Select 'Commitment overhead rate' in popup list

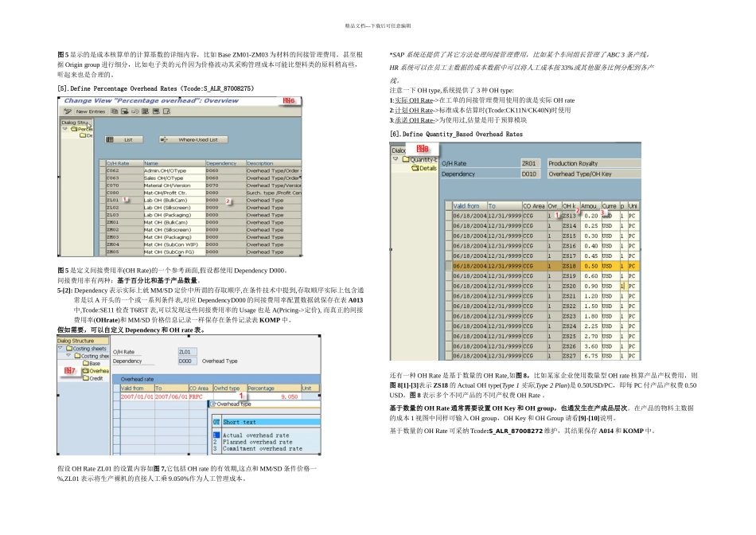(x=262, y=449)
